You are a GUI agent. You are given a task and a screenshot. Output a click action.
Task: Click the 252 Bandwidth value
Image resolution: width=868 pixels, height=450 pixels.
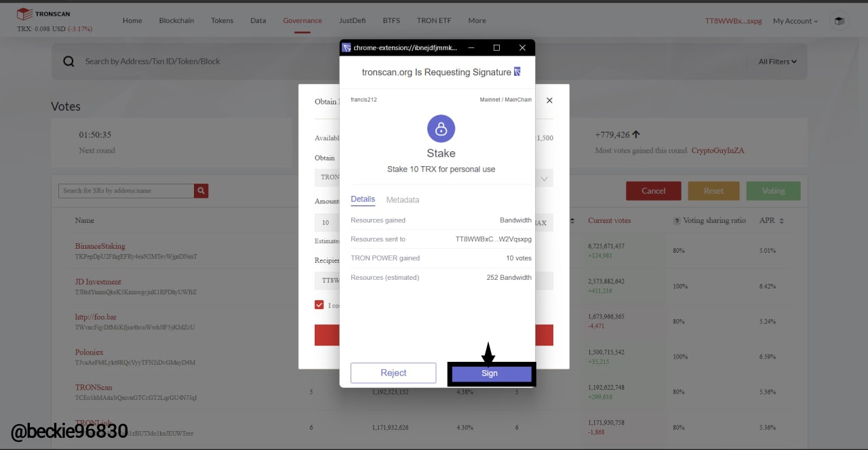coord(509,278)
